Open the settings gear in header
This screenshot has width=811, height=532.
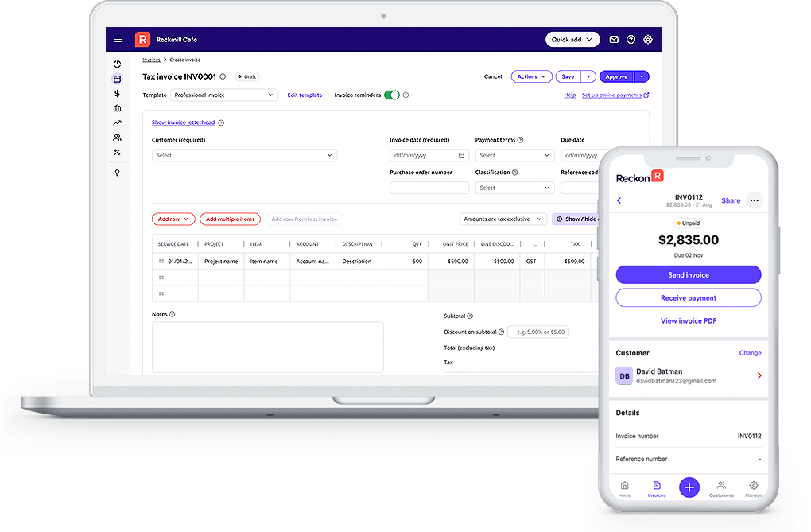tap(648, 39)
